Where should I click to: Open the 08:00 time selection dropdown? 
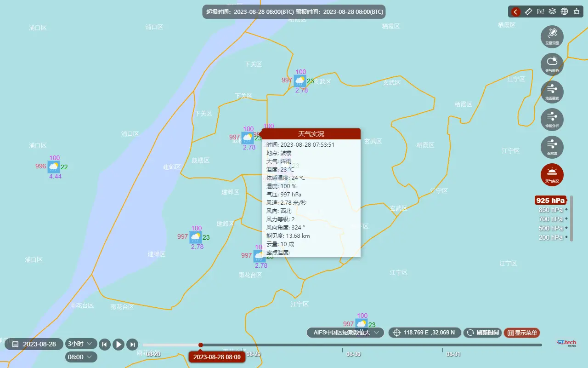pos(81,356)
